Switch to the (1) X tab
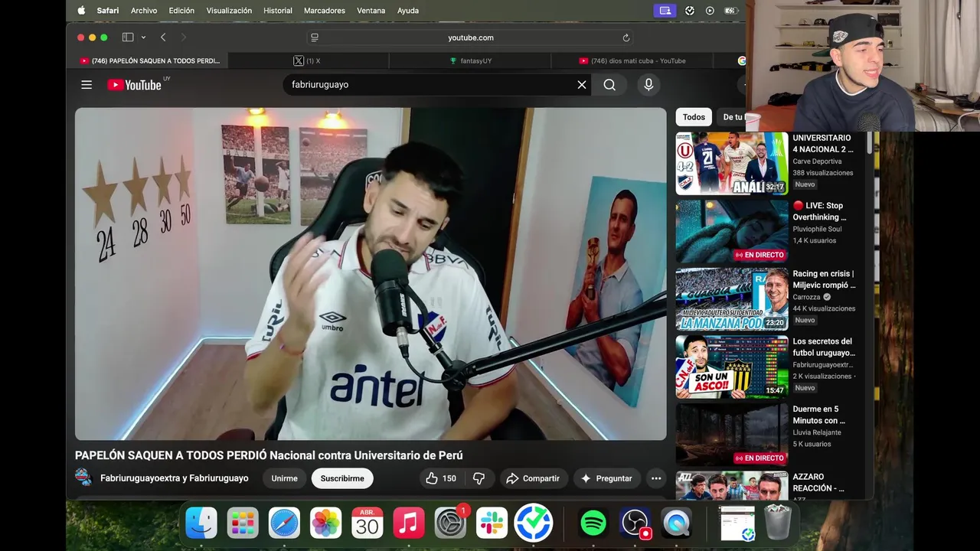The height and width of the screenshot is (551, 980). [x=308, y=60]
